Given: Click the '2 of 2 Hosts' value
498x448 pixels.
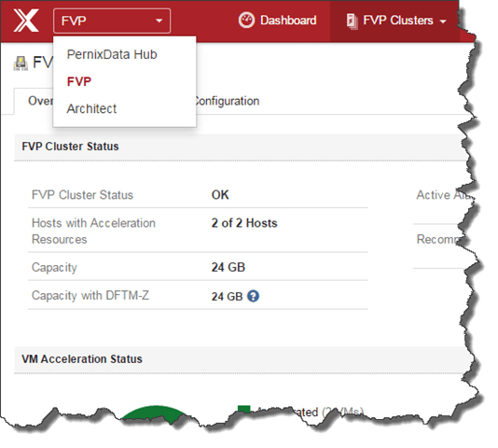Looking at the screenshot, I should 244,223.
